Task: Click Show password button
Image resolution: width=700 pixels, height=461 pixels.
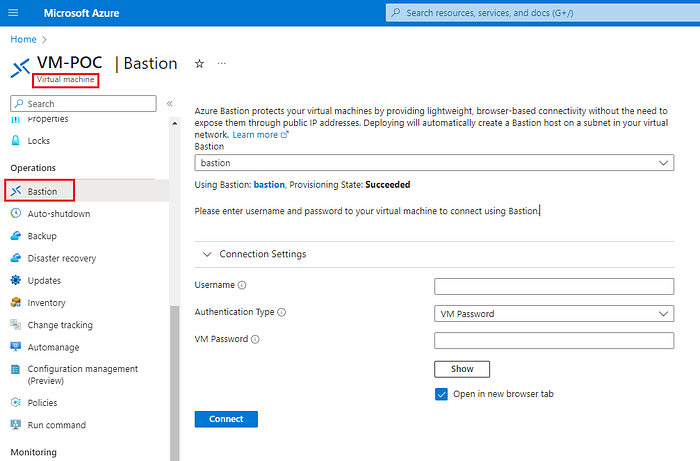Action: click(462, 369)
